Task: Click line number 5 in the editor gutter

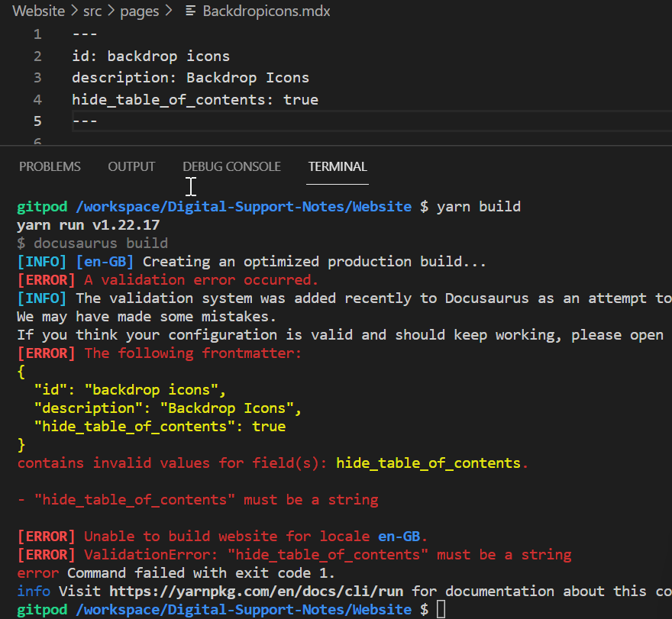Action: [37, 121]
